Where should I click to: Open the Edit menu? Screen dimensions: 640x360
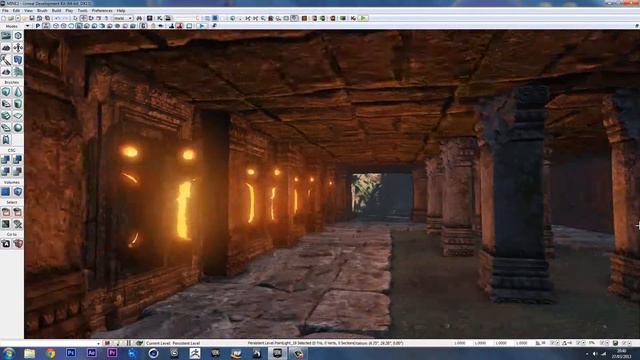click(16, 11)
